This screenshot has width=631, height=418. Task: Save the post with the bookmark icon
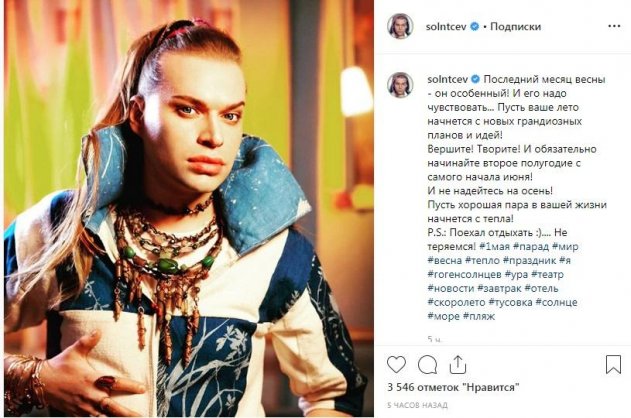(613, 364)
